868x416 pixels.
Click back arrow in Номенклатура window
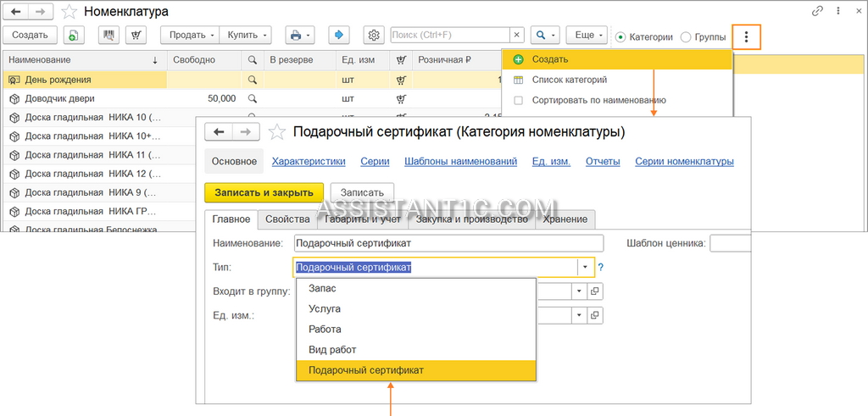(16, 11)
